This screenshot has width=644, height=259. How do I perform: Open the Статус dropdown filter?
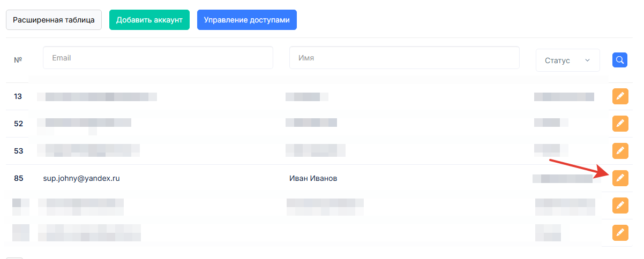coord(567,60)
